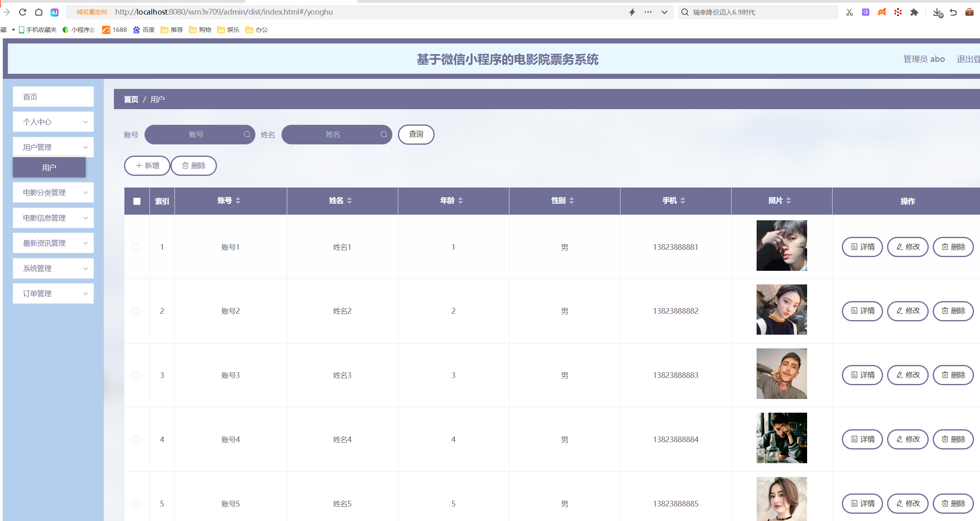Check the checkbox for row 账号3
The width and height of the screenshot is (980, 521).
[x=136, y=375]
